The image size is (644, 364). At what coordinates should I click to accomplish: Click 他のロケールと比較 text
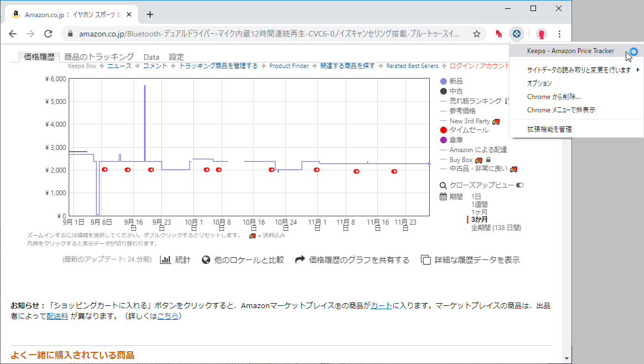(249, 260)
